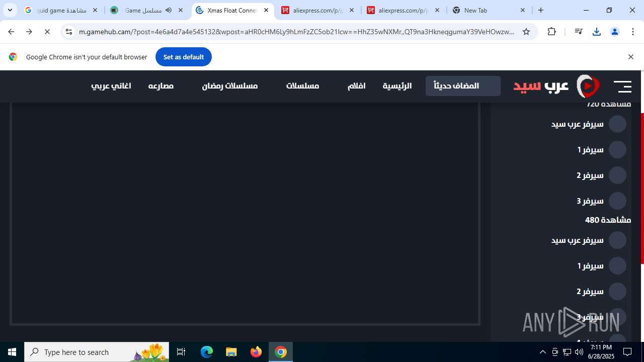Screen dimensions: 644x362
Task: Switch to the New Tab tab
Action: tap(489, 10)
